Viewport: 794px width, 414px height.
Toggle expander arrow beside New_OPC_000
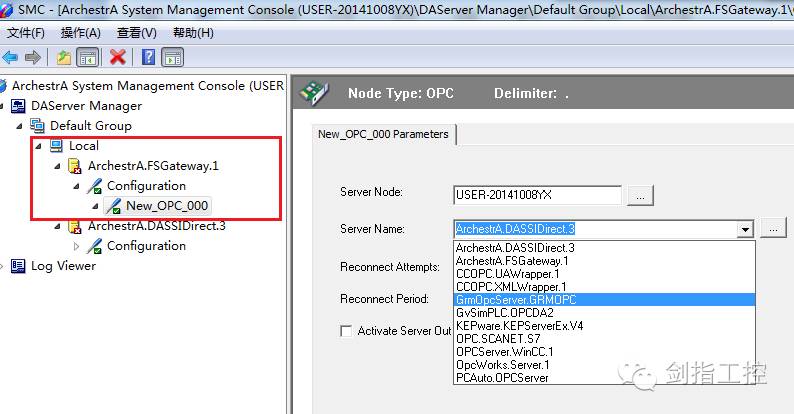tap(95, 206)
